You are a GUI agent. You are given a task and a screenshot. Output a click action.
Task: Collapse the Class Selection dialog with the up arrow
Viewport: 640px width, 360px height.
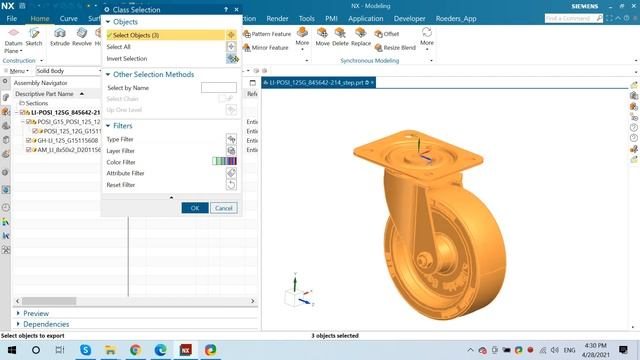click(171, 198)
